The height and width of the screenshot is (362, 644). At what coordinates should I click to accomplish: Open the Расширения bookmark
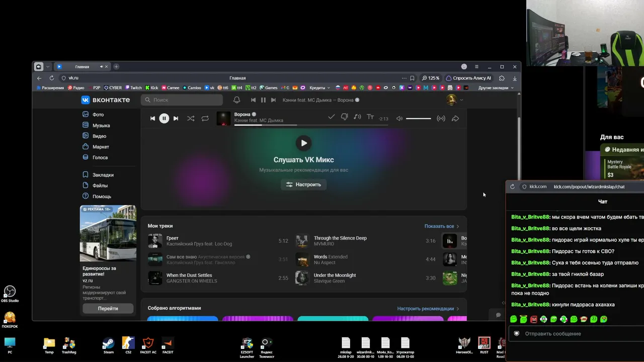tap(50, 87)
